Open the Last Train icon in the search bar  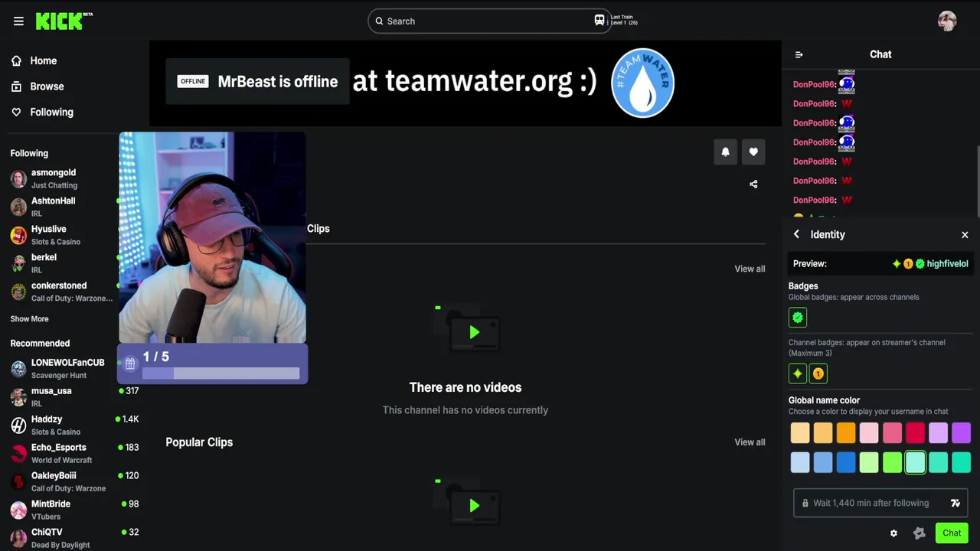pyautogui.click(x=599, y=21)
